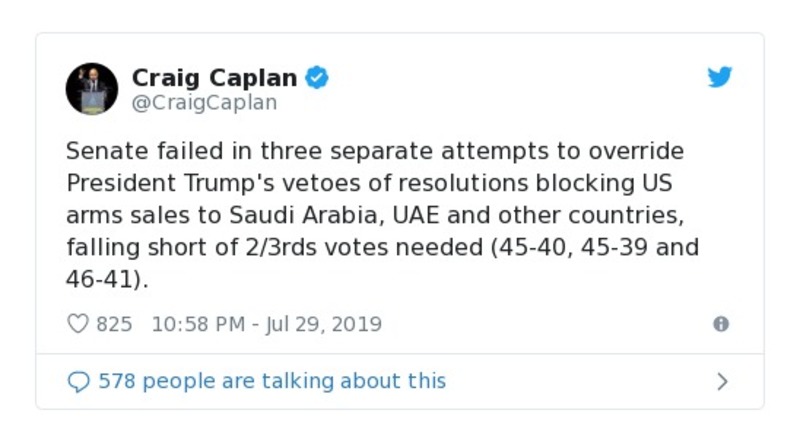Expand the conversation with the right chevron
The height and width of the screenshot is (445, 800).
point(722,382)
